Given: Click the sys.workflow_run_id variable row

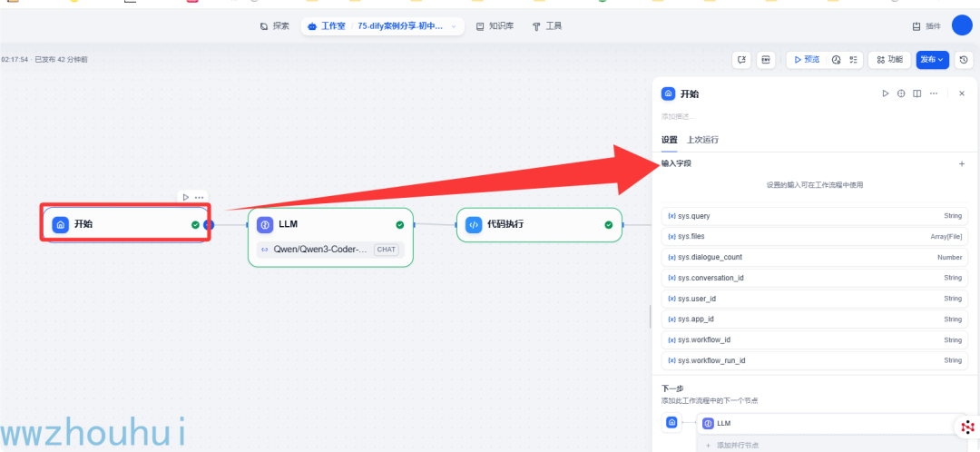Looking at the screenshot, I should [814, 360].
